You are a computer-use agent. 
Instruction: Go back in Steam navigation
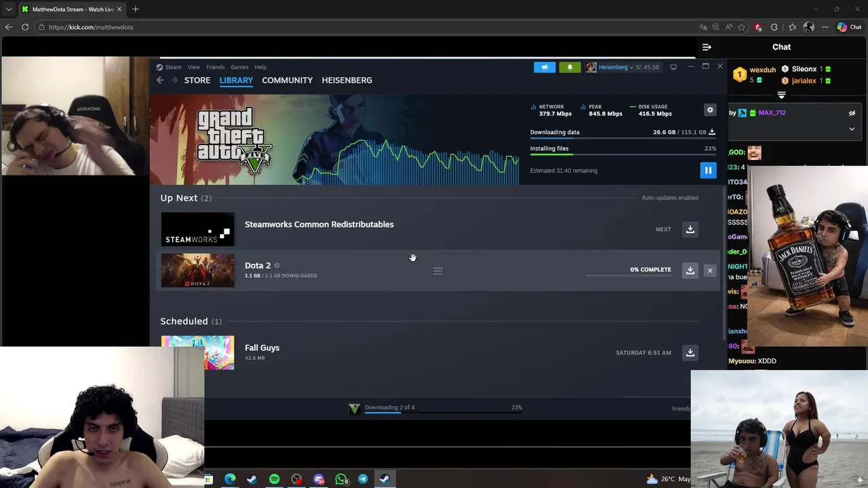[x=160, y=80]
